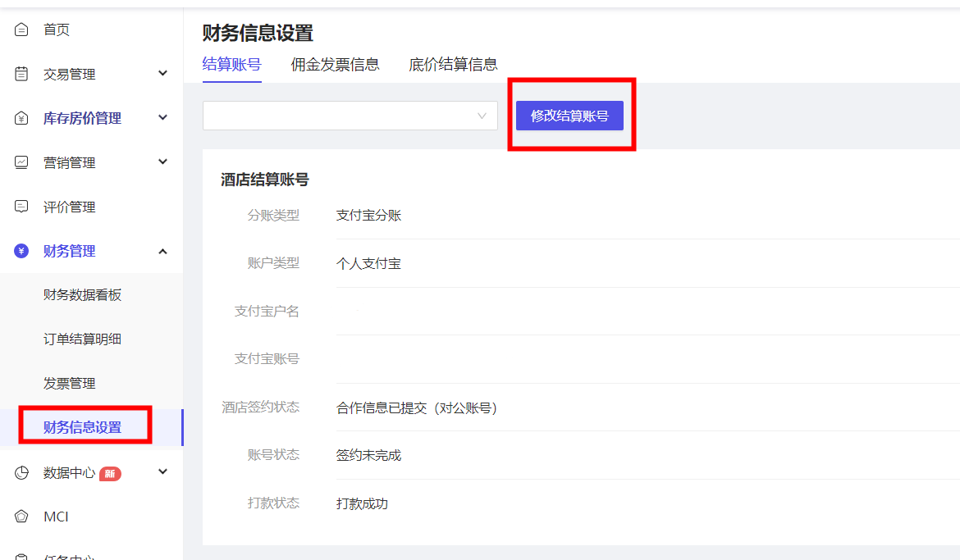Expand the 库存房价管理 chevron
This screenshot has width=960, height=560.
tap(162, 118)
